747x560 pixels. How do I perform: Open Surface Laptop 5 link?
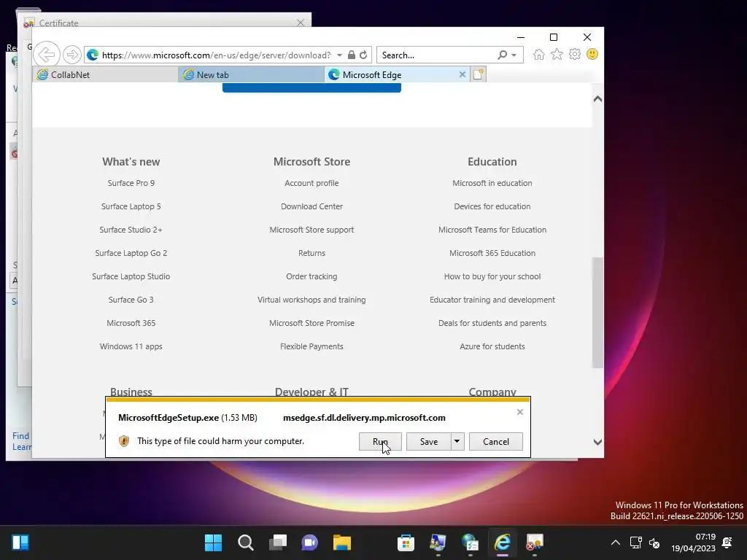coord(131,206)
